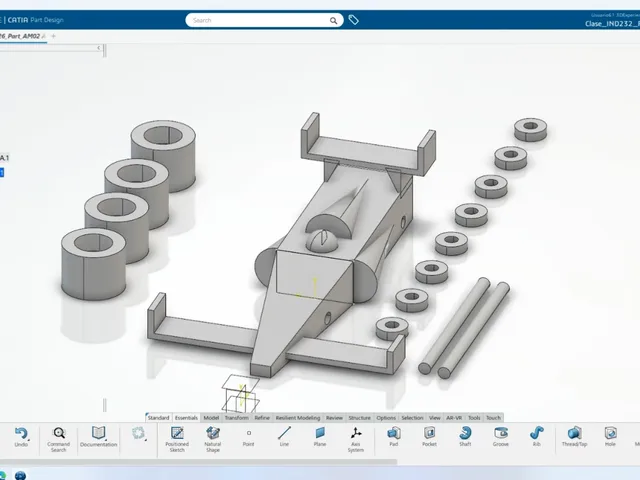Open the Selection tab
This screenshot has width=640, height=480.
[412, 418]
